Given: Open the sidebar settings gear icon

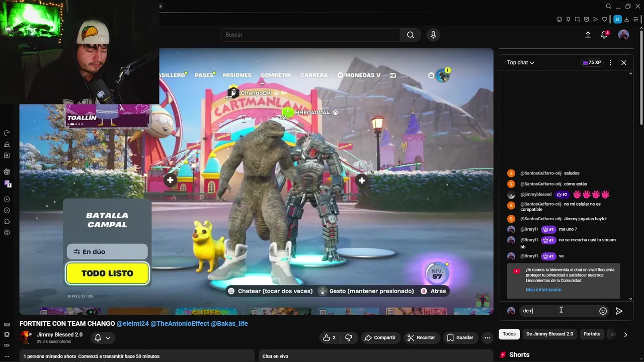Looking at the screenshot, I should click(x=7, y=233).
